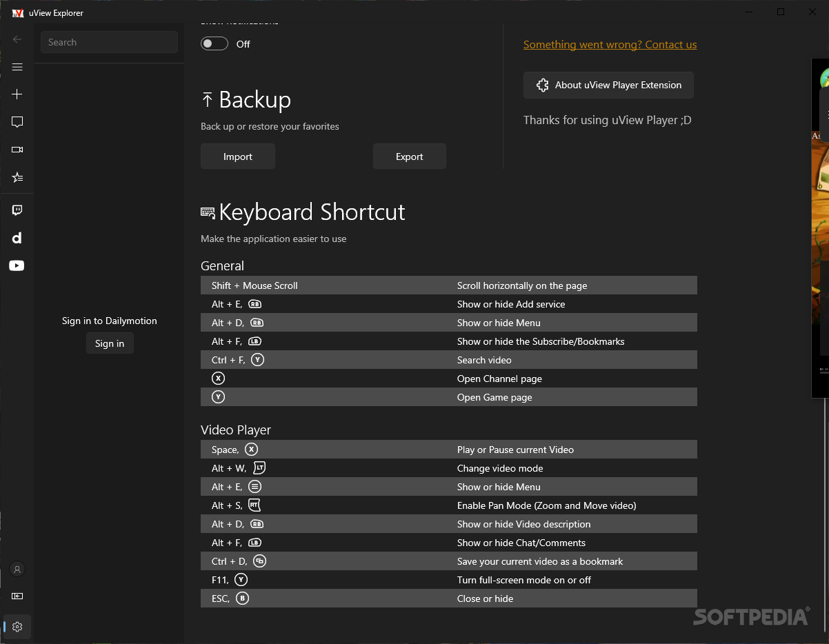Click the Export backup button
This screenshot has height=644, width=829.
tap(410, 157)
